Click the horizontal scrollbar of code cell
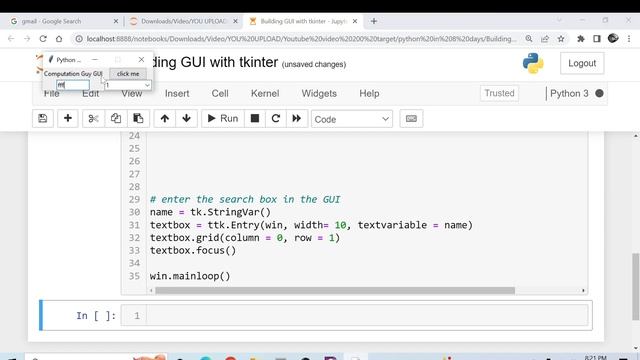640x360 pixels. [335, 290]
